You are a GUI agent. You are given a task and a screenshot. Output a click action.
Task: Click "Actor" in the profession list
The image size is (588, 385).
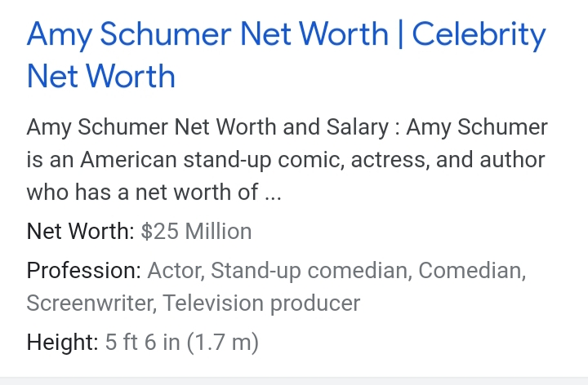point(175,271)
